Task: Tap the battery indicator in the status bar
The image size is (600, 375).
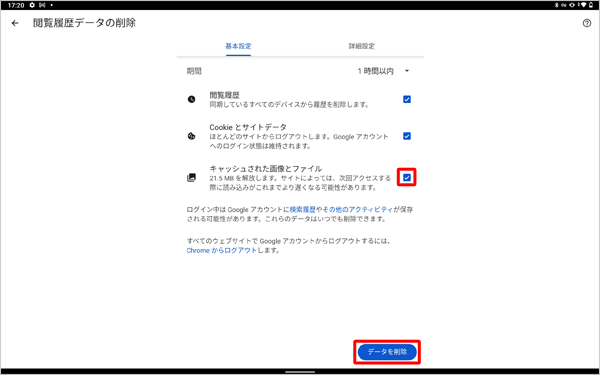Action: [592, 5]
